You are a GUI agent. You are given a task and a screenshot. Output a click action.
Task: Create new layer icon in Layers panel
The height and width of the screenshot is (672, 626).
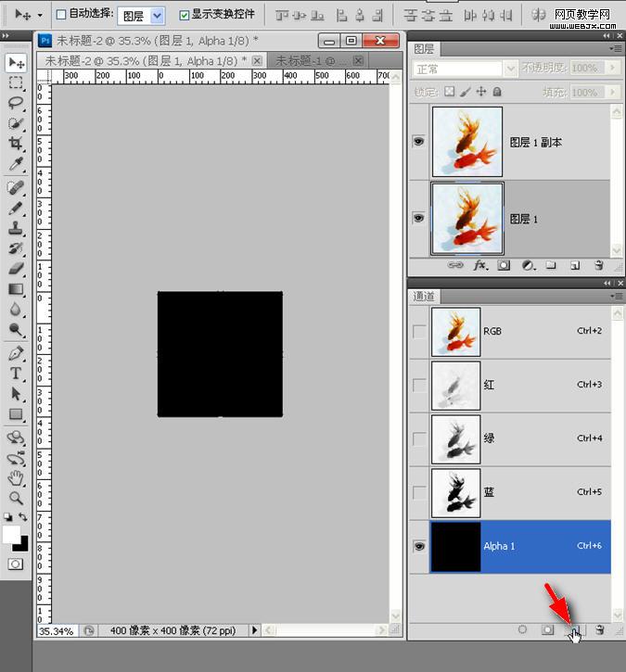(x=575, y=265)
